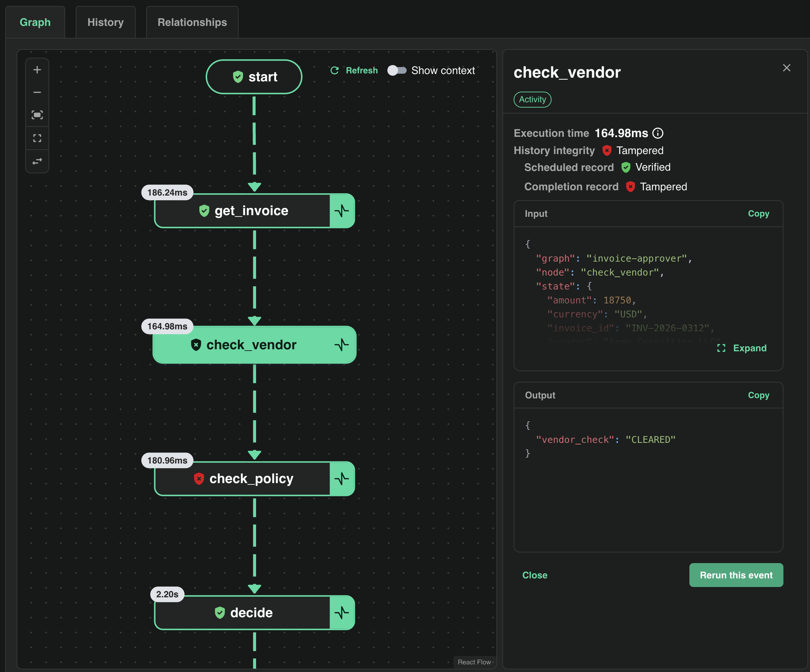Click verified shield on get_invoice node
Screen dimensions: 810x672
[204, 211]
